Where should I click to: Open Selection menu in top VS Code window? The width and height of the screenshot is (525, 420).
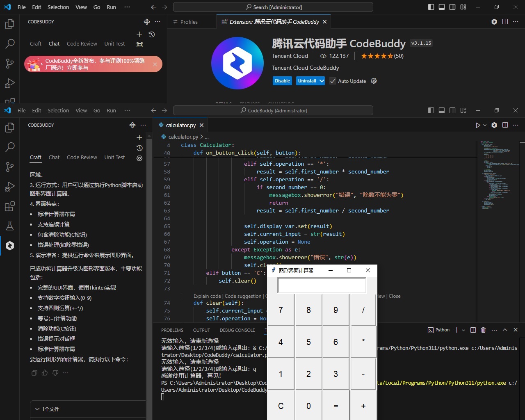(x=58, y=7)
